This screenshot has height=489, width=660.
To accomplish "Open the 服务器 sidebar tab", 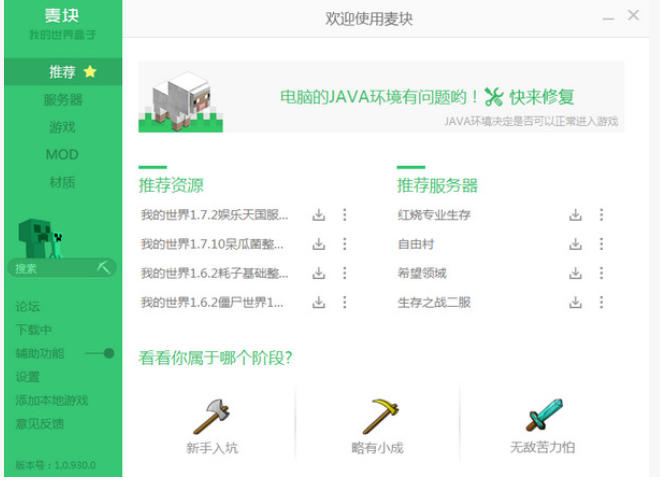I will [x=63, y=100].
